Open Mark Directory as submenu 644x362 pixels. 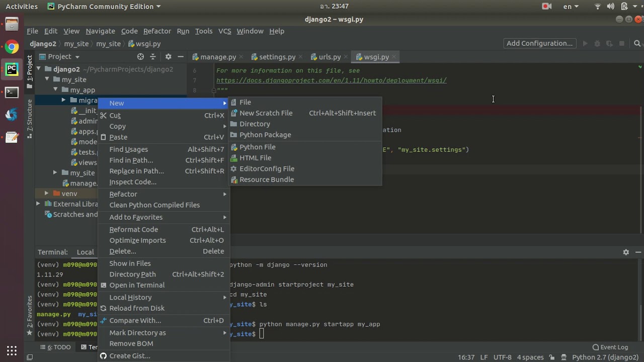163,333
